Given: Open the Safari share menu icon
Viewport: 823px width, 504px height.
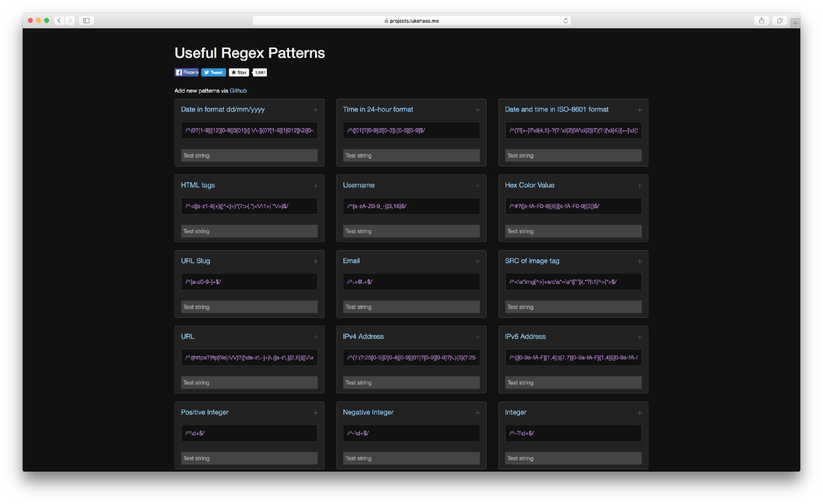Looking at the screenshot, I should tap(762, 20).
